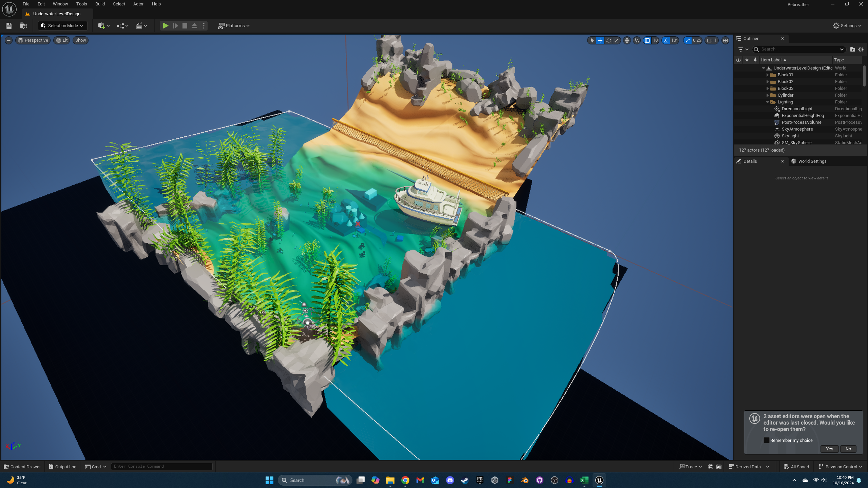
Task: Open the Tools menu
Action: pyautogui.click(x=81, y=4)
